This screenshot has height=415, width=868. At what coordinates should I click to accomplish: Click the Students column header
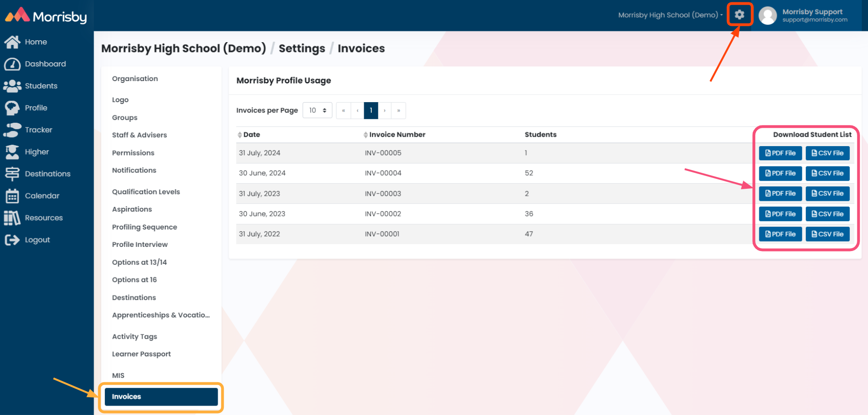pos(541,135)
